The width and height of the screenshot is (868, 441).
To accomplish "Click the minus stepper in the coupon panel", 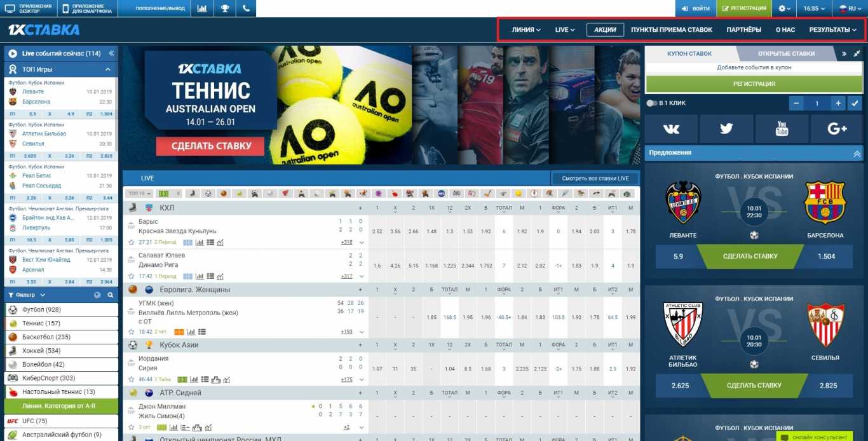I will [796, 103].
